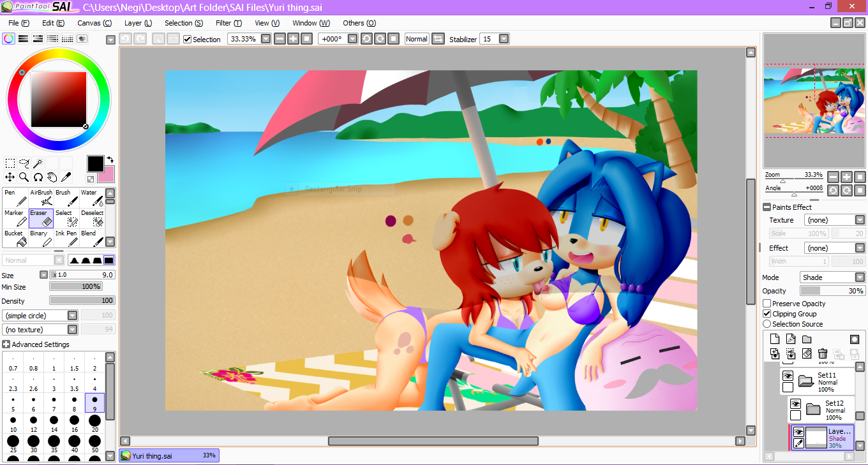Hide the Set11 folder with eye icon
Viewport: 868px width, 465px height.
[x=788, y=376]
